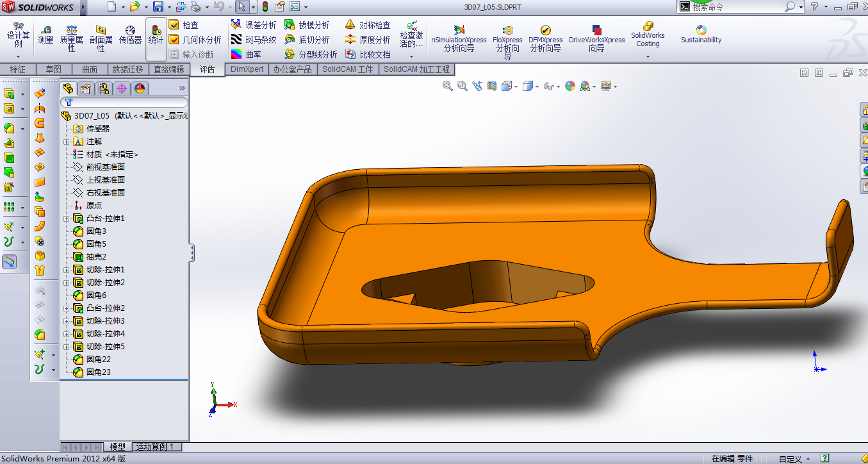Image resolution: width=868 pixels, height=464 pixels.
Task: Launch SimulationXpress analysis wizard
Action: coord(459,38)
